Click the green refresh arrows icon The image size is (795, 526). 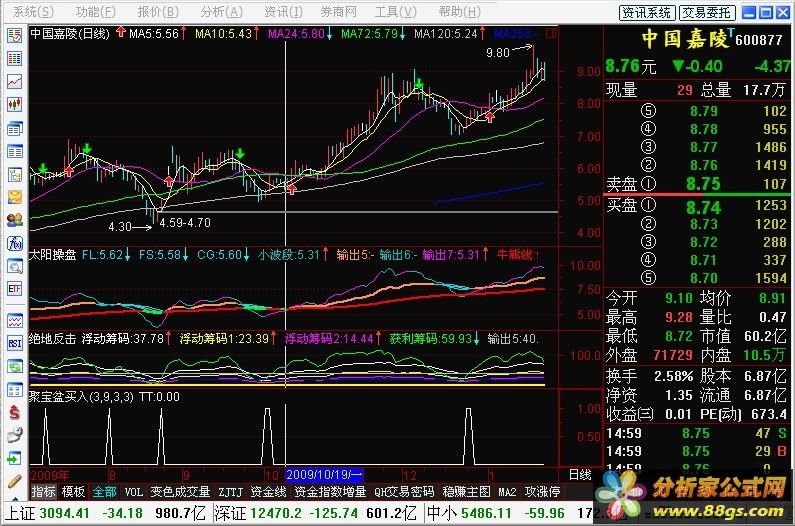point(14,366)
